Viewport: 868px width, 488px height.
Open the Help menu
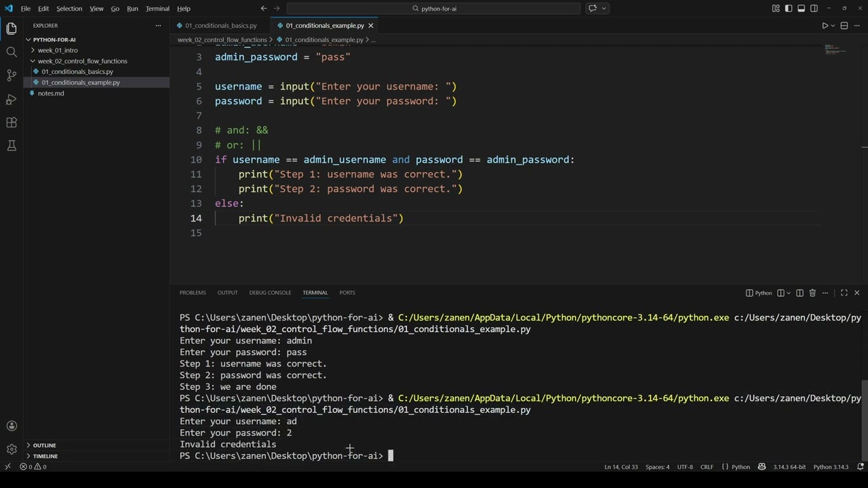pos(184,8)
